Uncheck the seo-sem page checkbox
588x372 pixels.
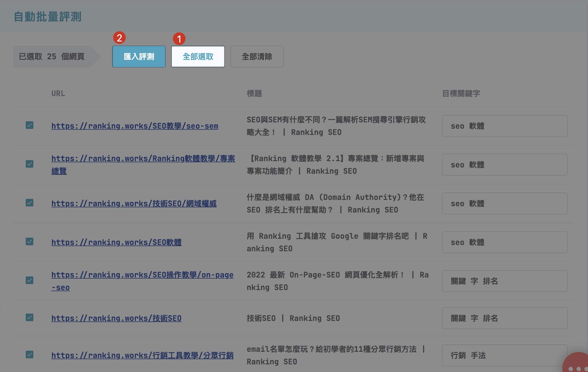pos(30,125)
